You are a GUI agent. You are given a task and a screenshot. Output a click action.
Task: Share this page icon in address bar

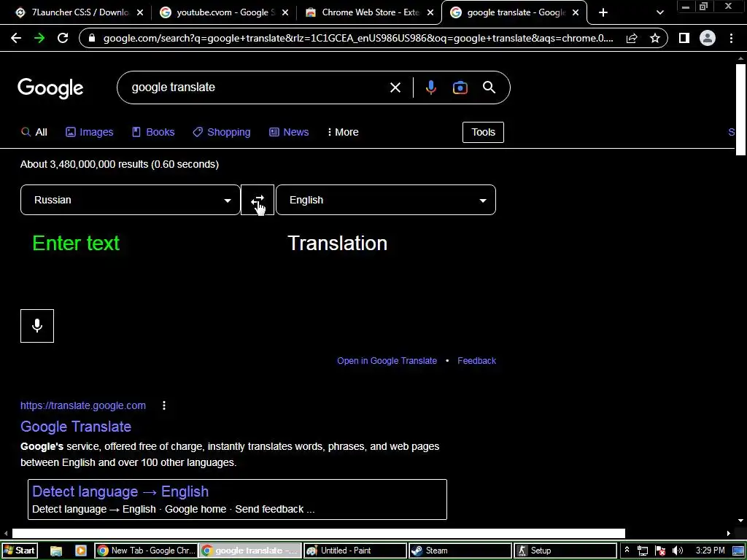click(632, 38)
